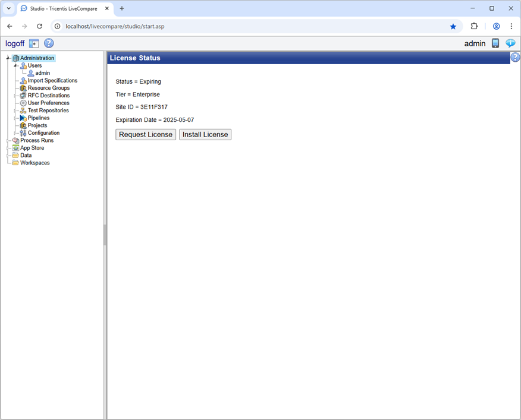Click the Install License button
Viewport: 521px width, 420px height.
205,134
